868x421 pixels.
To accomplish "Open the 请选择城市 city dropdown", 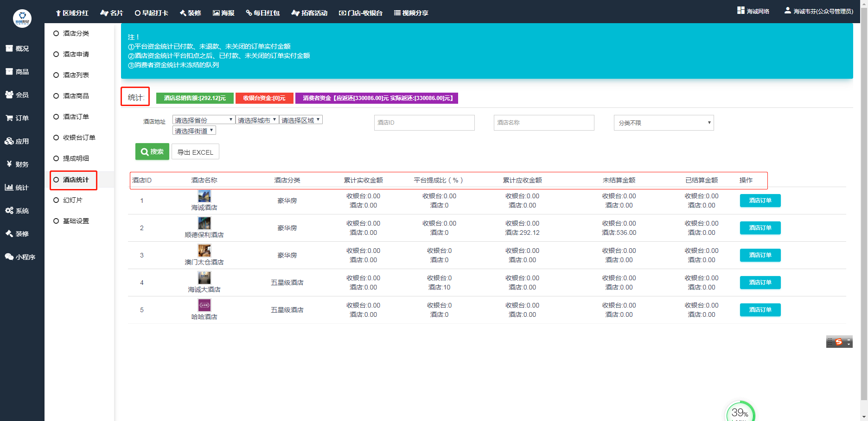I will 257,120.
